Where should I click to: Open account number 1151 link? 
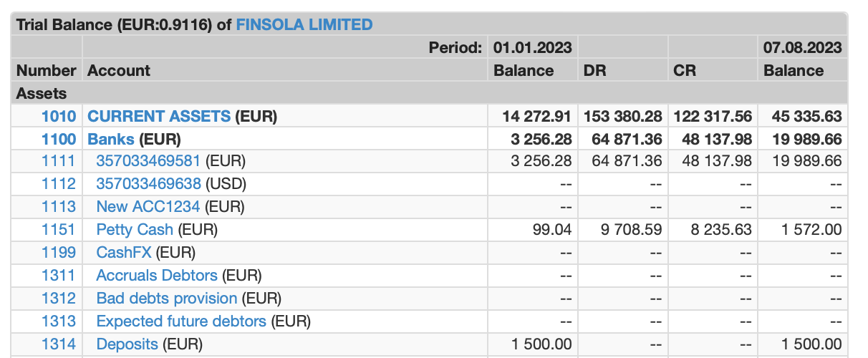pos(59,230)
